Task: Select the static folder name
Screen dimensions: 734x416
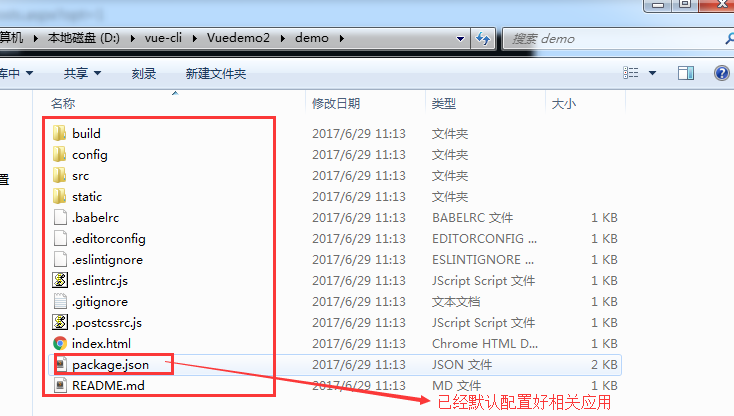Action: pyautogui.click(x=87, y=197)
